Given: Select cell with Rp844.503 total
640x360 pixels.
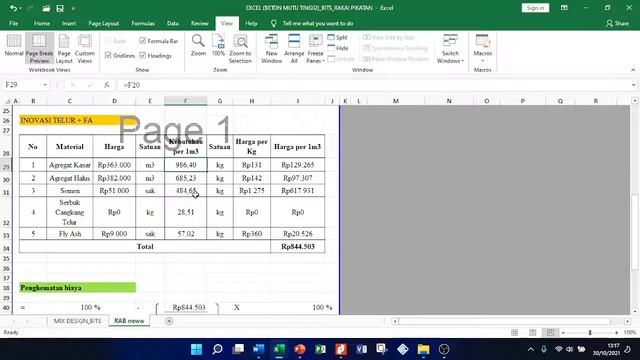Looking at the screenshot, I should (x=298, y=247).
